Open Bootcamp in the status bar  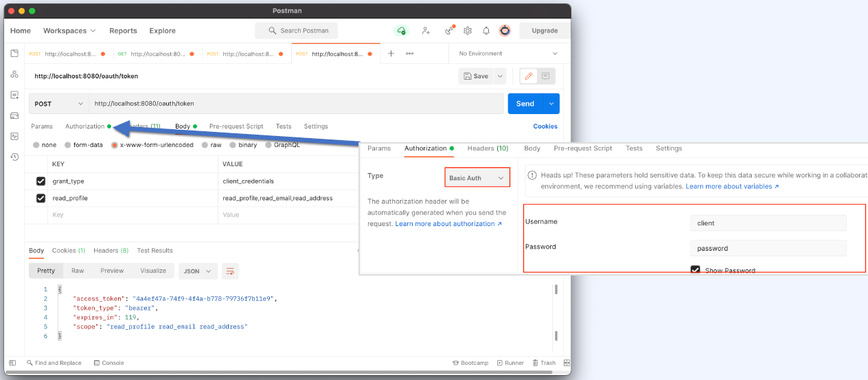click(x=470, y=363)
